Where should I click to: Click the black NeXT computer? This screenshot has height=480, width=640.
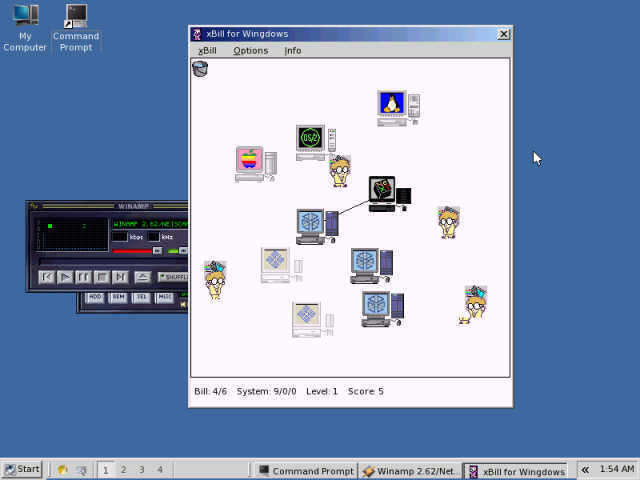click(388, 193)
